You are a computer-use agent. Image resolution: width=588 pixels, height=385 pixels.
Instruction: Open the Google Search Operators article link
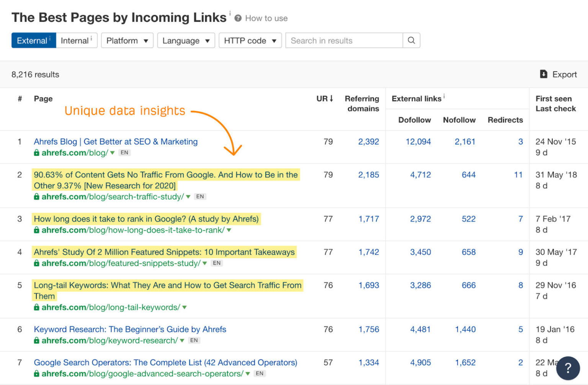pos(165,362)
